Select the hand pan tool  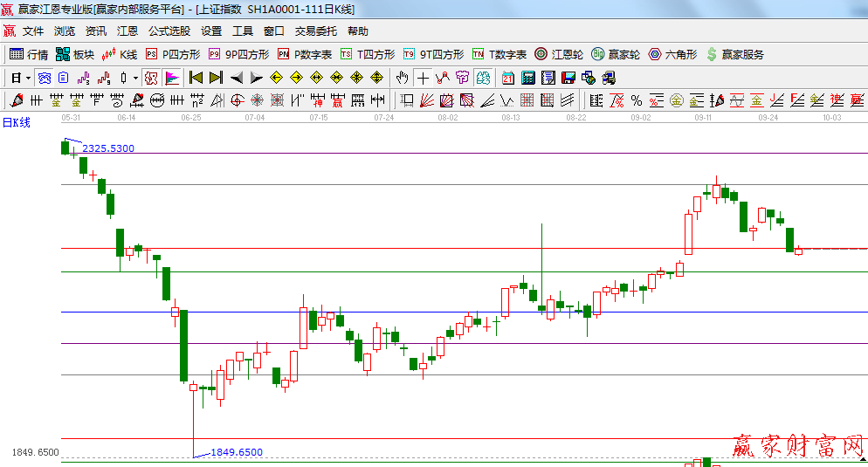403,78
